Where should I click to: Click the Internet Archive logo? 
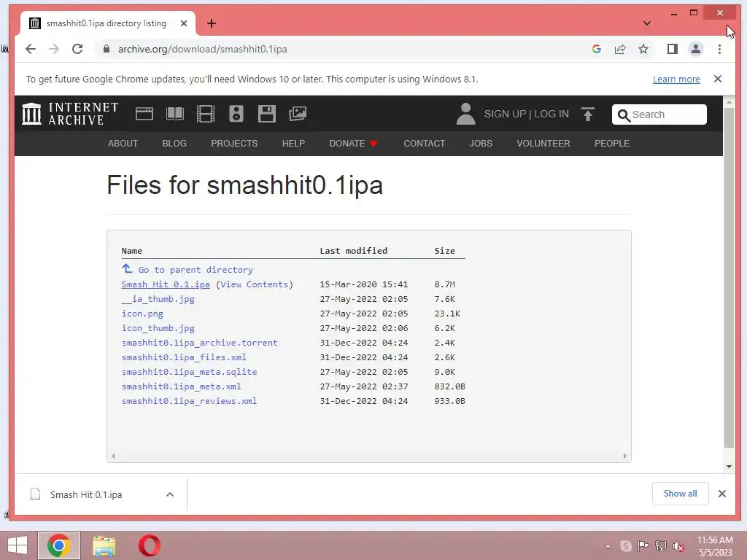[70, 114]
